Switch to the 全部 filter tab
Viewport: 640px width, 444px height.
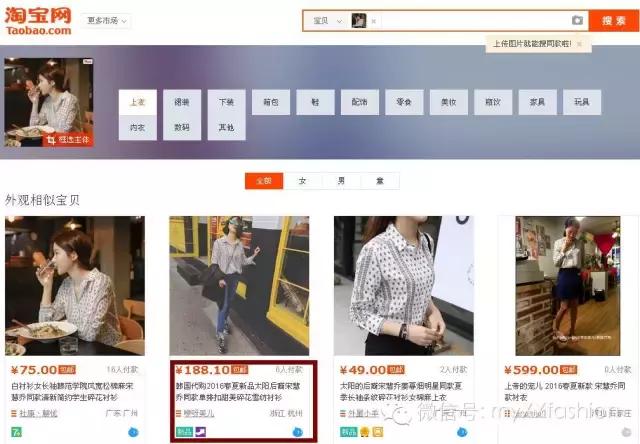click(264, 181)
